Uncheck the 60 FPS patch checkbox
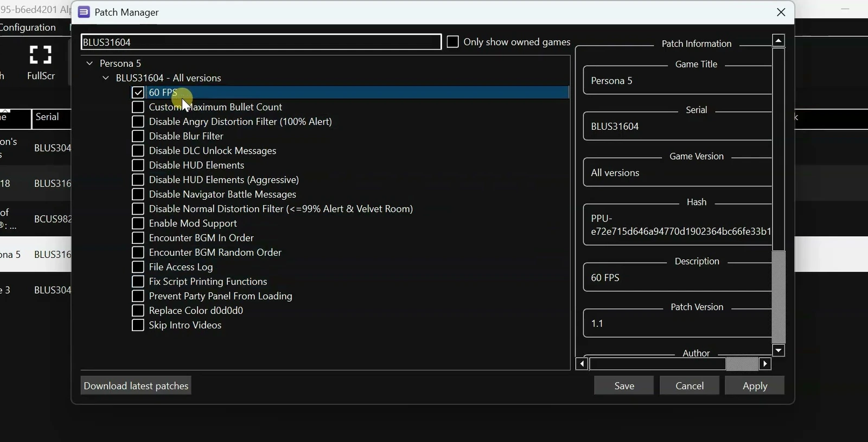 [x=138, y=93]
